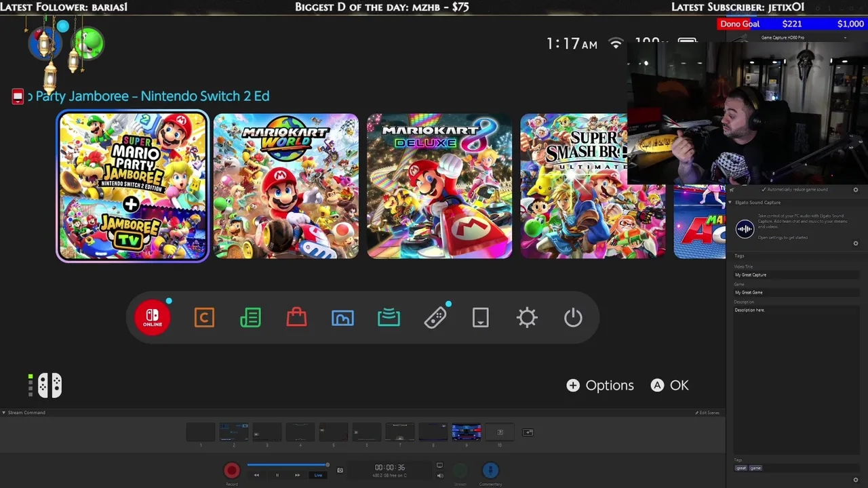Click the 'game' tag chip
This screenshot has height=488, width=868.
click(x=755, y=468)
